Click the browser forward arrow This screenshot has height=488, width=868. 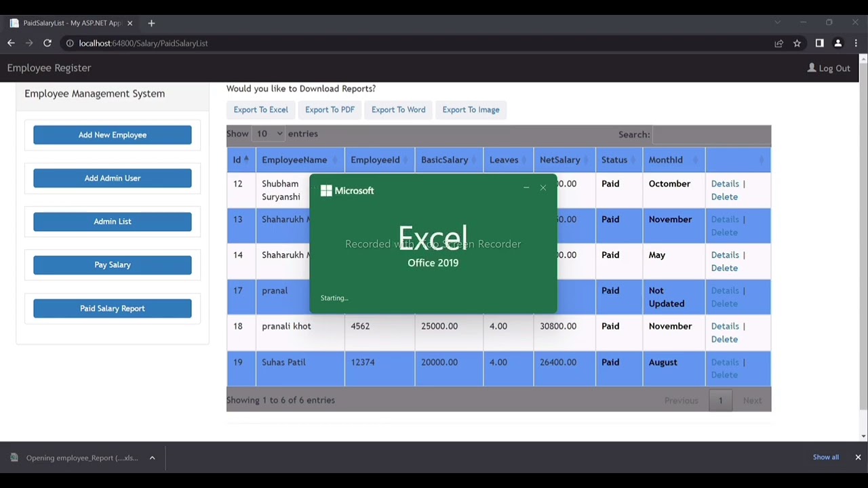point(29,43)
